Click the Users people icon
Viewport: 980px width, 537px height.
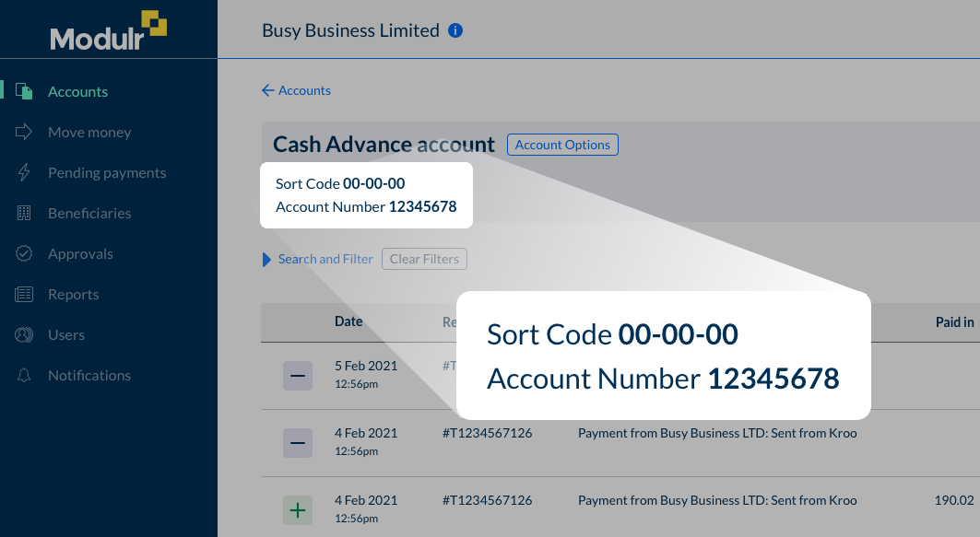coord(24,334)
